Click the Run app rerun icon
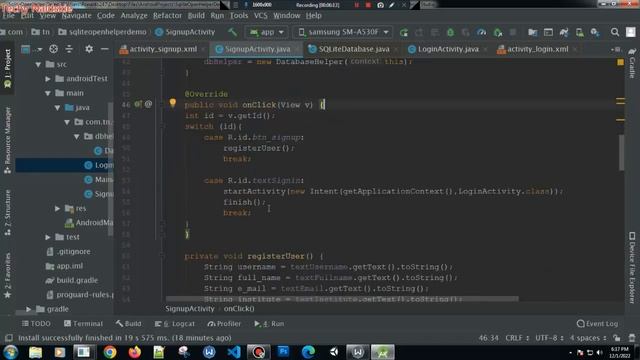640x360 pixels. coord(404,32)
